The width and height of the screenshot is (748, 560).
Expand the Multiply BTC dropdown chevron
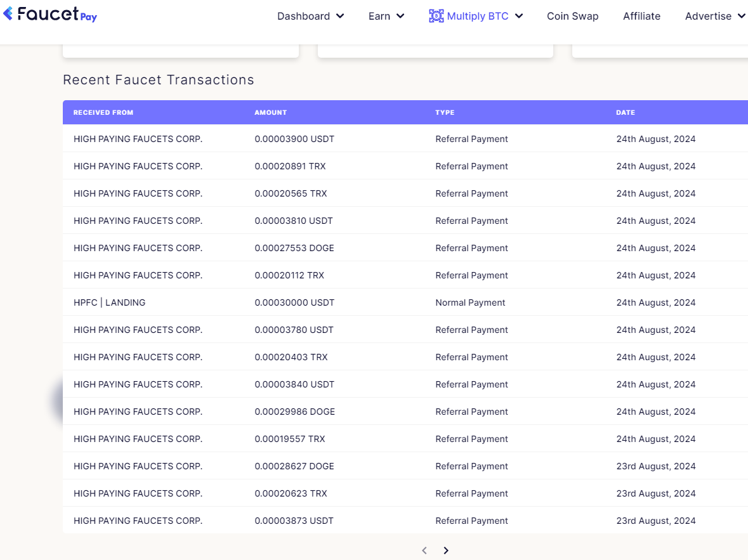click(519, 16)
